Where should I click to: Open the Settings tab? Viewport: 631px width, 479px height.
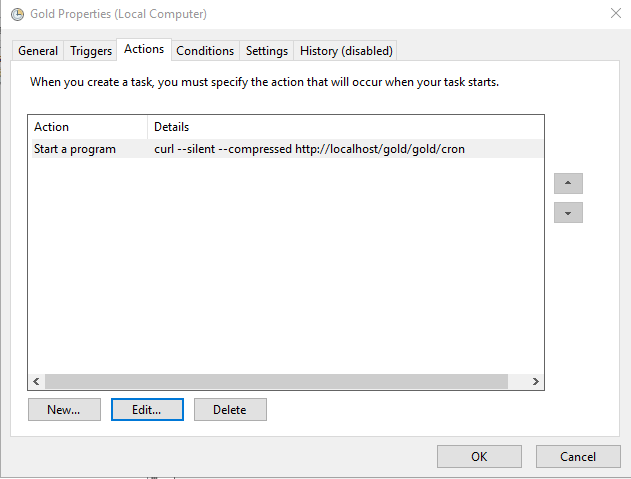pos(267,51)
